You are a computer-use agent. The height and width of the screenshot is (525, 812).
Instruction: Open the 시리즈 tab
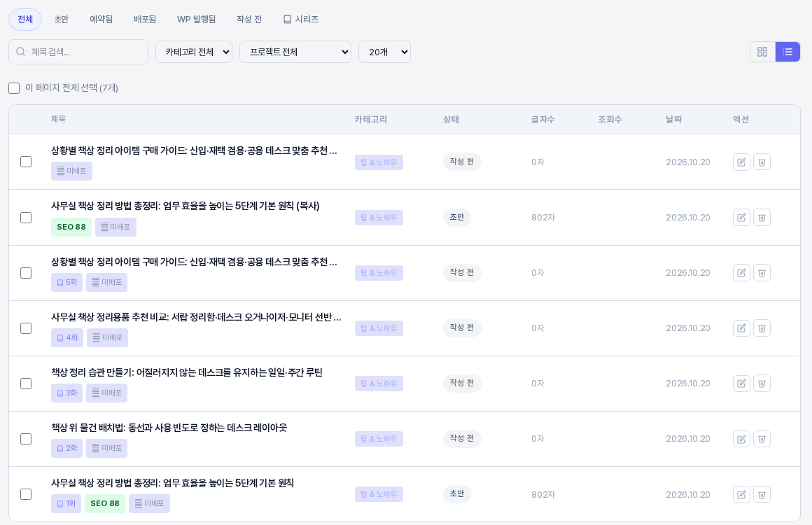pyautogui.click(x=301, y=20)
